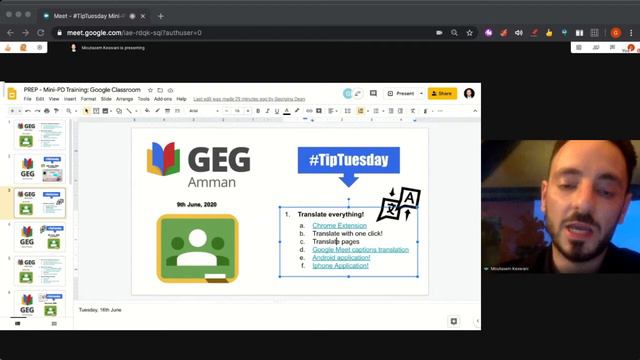The image size is (640, 360).
Task: Open the Present options dropdown arrow
Action: (421, 93)
